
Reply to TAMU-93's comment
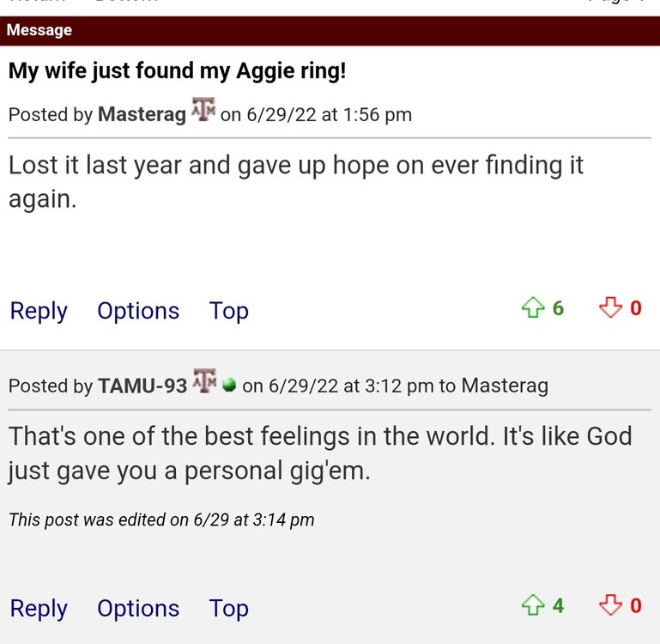coord(39,608)
